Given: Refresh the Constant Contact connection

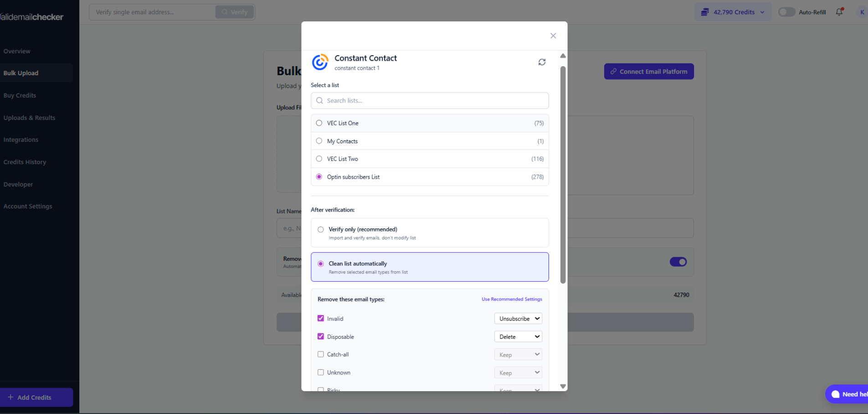Looking at the screenshot, I should click(542, 62).
